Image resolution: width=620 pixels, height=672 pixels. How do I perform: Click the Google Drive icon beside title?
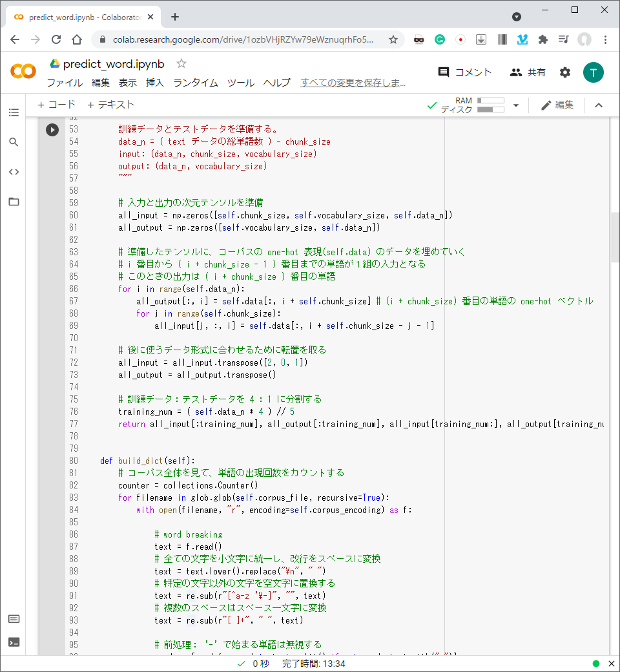click(x=54, y=64)
